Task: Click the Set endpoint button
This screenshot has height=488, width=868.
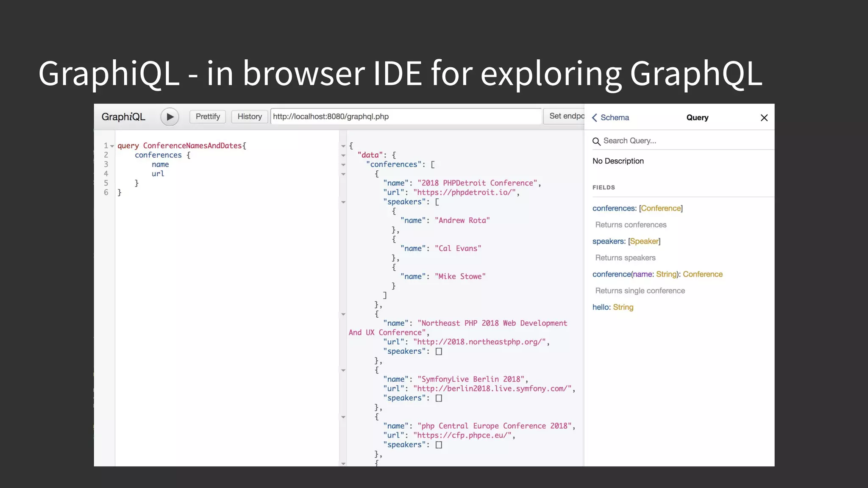Action: coord(565,116)
